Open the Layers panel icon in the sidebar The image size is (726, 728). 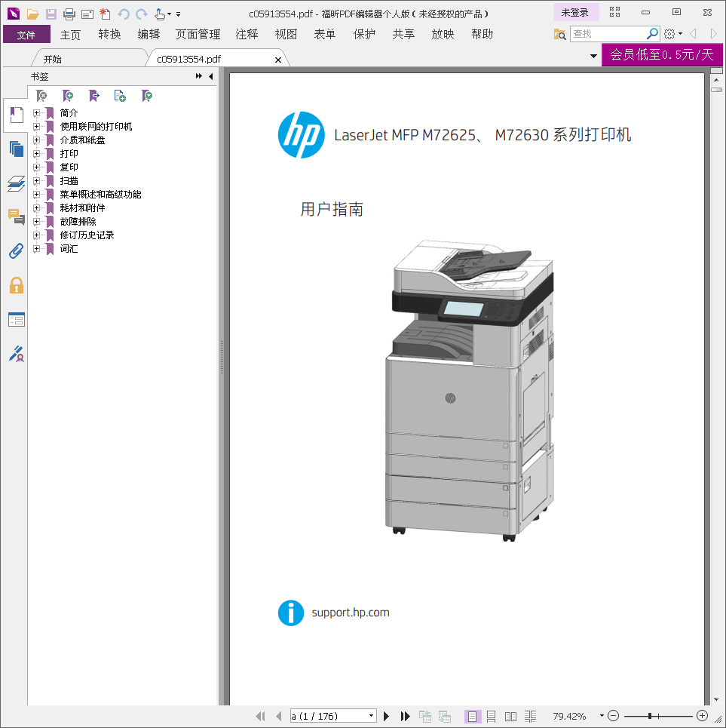(17, 183)
